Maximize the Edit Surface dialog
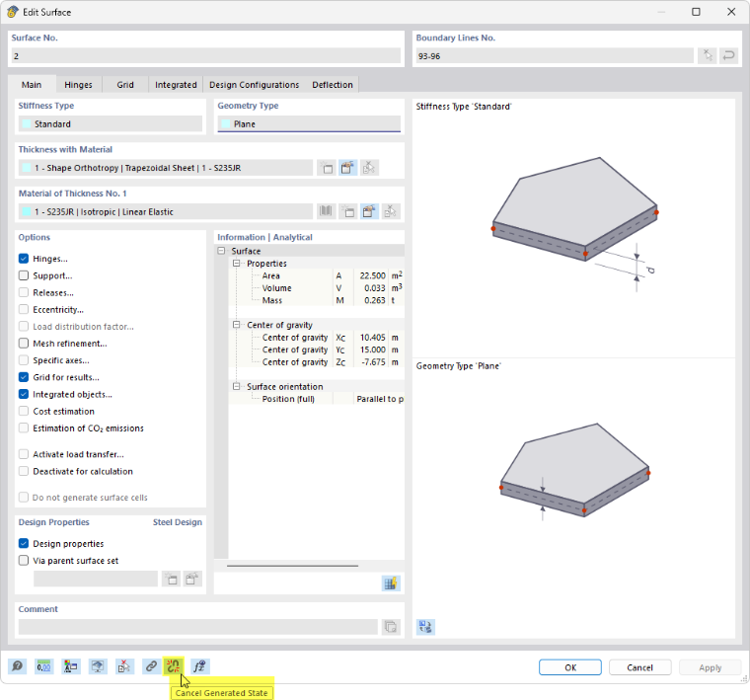Screen dimensions: 750x700 point(696,12)
